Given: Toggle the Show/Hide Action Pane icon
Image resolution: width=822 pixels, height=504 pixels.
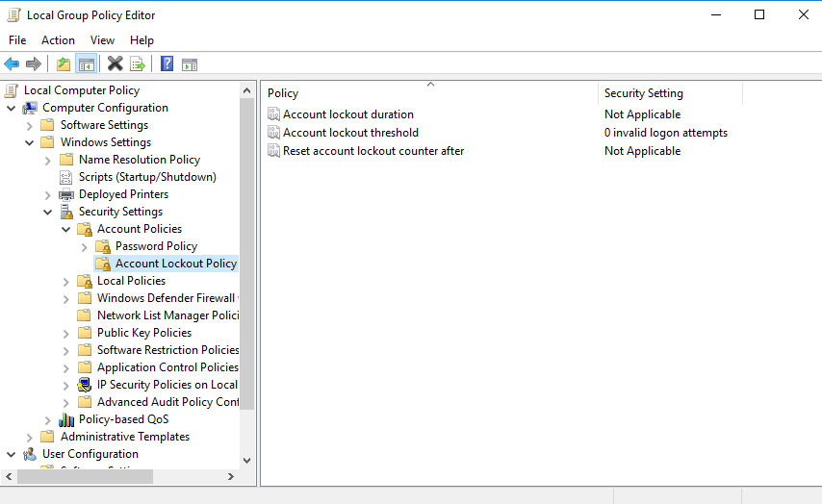Looking at the screenshot, I should click(190, 64).
